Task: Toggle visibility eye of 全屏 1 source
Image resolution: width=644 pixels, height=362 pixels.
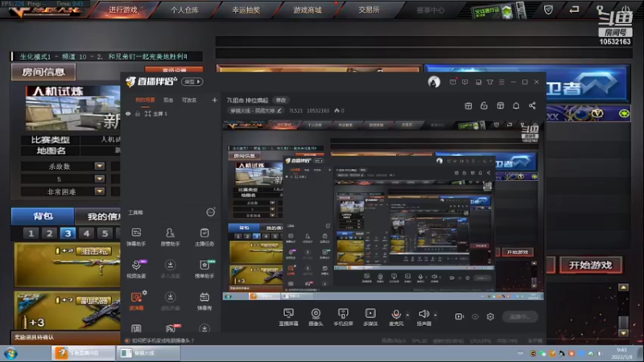Action: click(128, 113)
